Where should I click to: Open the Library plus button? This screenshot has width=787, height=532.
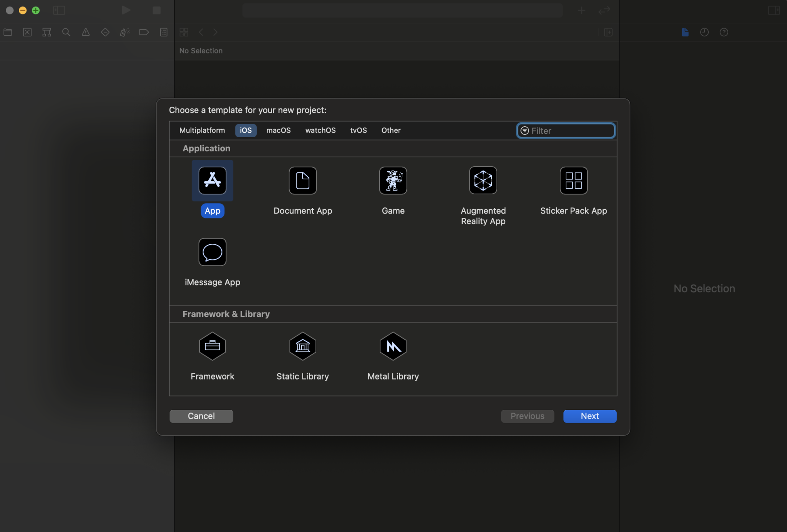(x=582, y=10)
